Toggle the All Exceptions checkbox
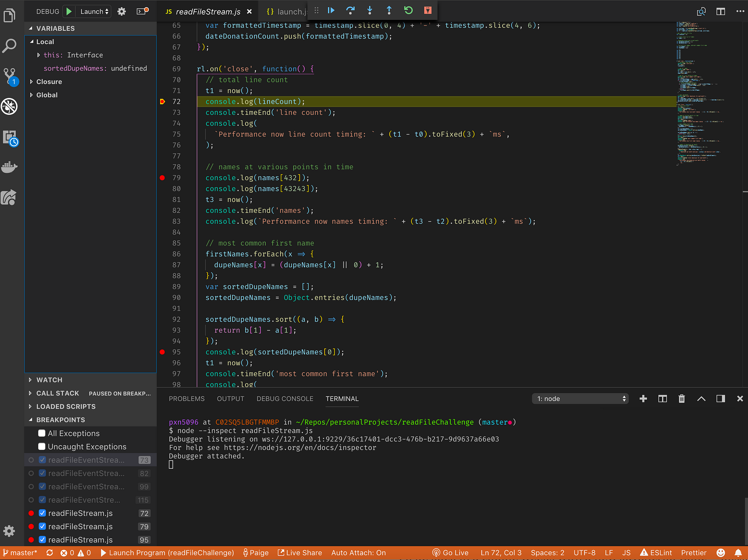The width and height of the screenshot is (748, 560). (x=41, y=434)
